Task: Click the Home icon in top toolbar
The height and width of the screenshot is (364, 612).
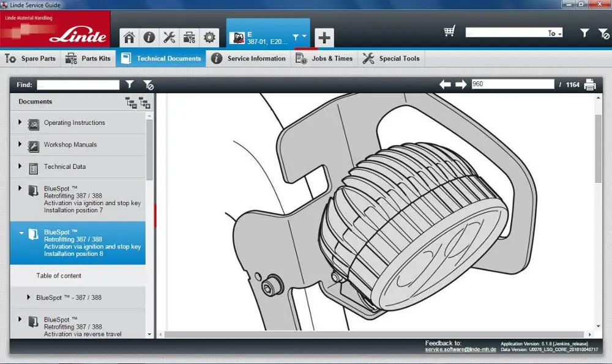Action: (x=129, y=37)
